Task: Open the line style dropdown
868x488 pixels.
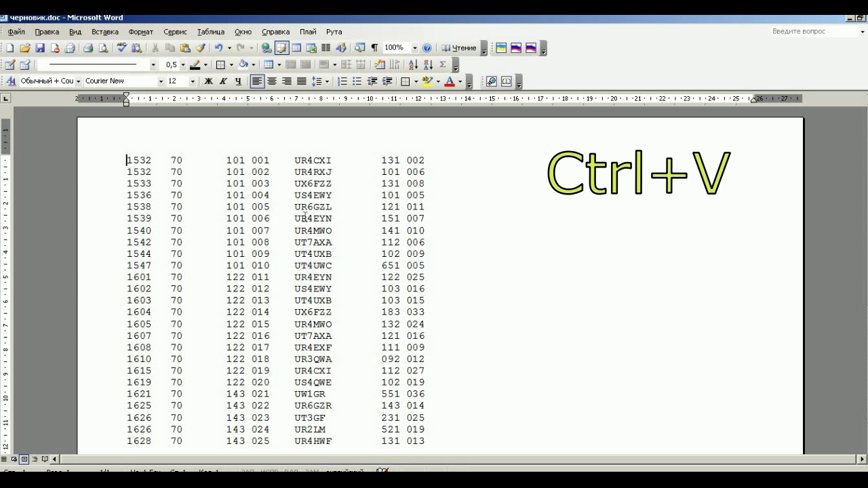Action: (x=153, y=65)
